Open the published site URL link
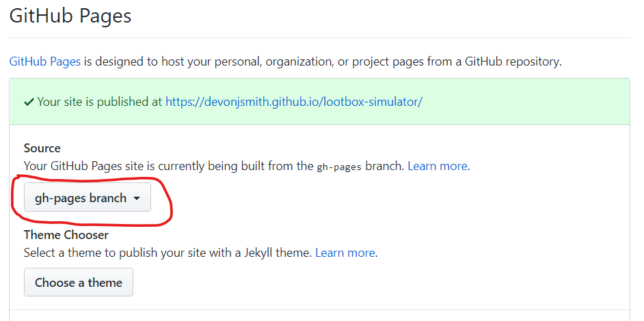The height and width of the screenshot is (321, 644). tap(294, 102)
